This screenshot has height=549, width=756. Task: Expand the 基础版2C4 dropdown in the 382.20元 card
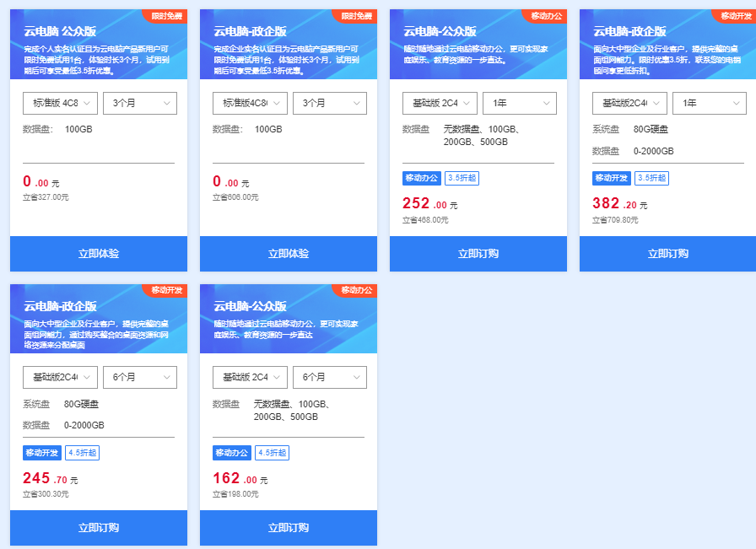(x=629, y=103)
